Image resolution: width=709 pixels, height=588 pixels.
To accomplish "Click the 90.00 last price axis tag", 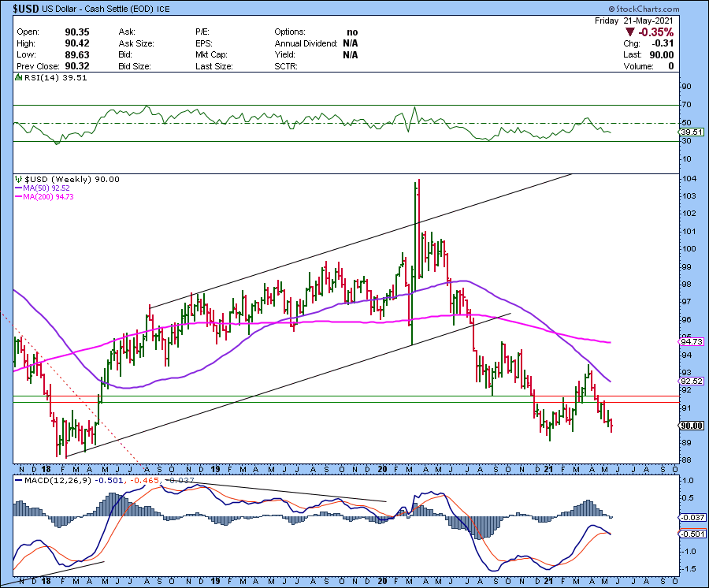I will click(x=690, y=426).
